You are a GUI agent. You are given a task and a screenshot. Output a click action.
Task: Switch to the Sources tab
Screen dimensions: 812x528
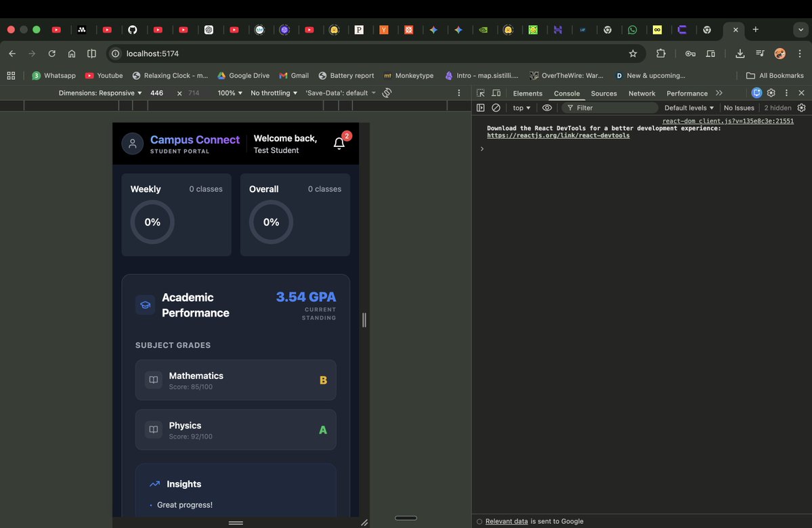[604, 93]
